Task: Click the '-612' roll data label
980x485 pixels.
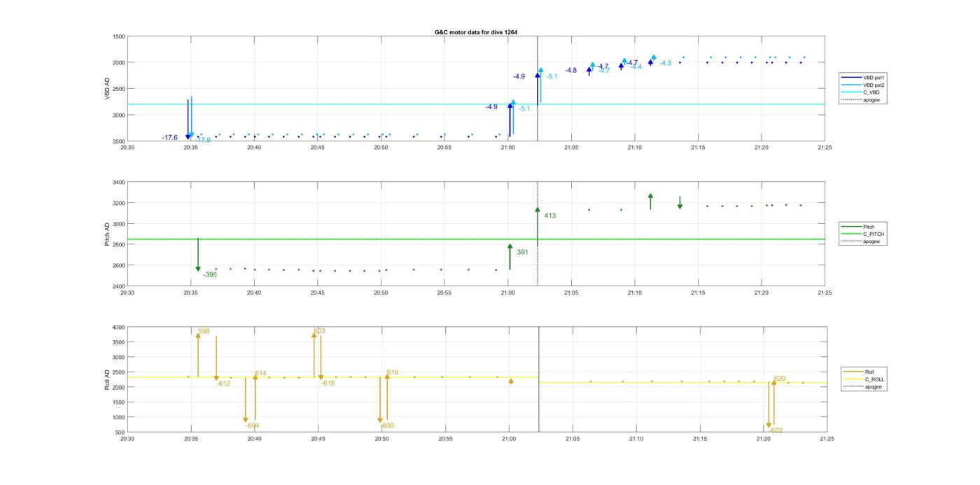Action: tap(223, 384)
